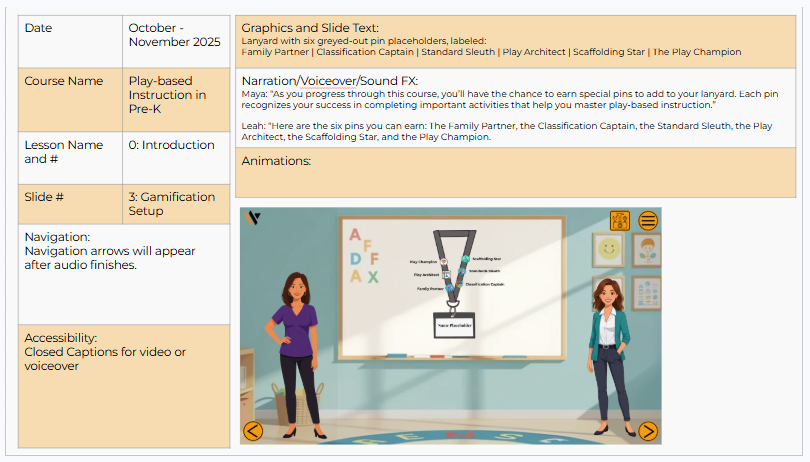Open the square orange icon beside the menu
Screen dimensions: 810x462
pos(619,221)
